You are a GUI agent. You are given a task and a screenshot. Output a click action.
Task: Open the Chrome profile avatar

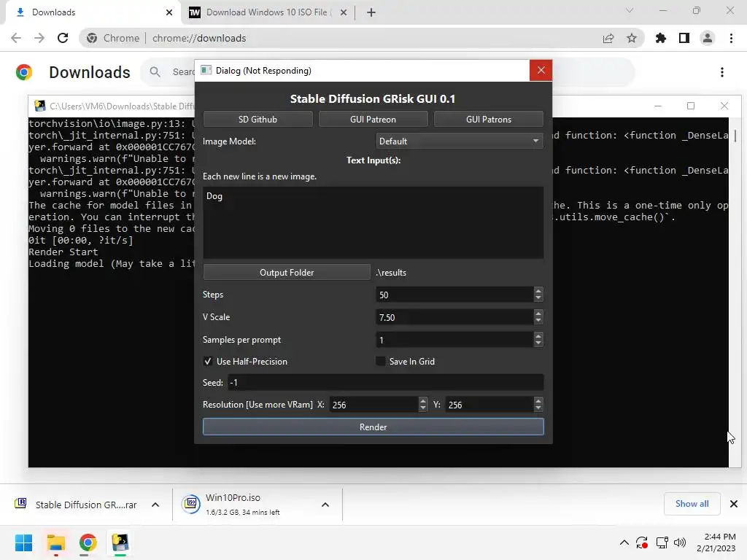click(x=708, y=38)
